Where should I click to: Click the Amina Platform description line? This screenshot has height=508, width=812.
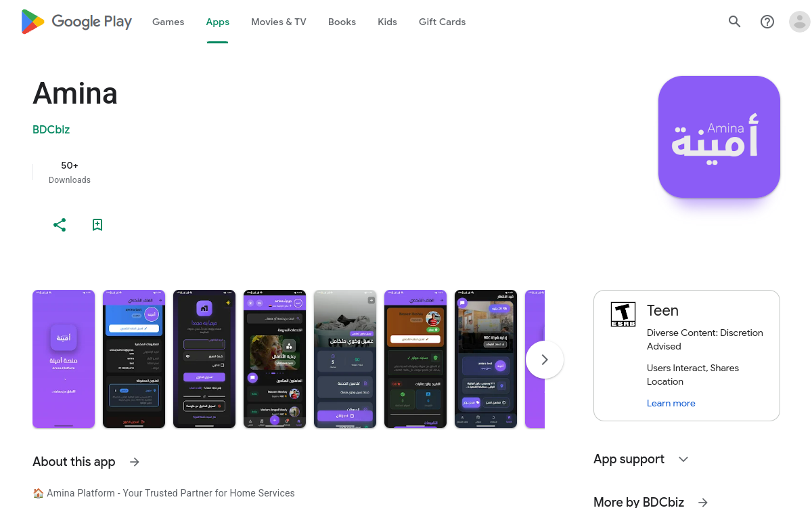tap(164, 493)
